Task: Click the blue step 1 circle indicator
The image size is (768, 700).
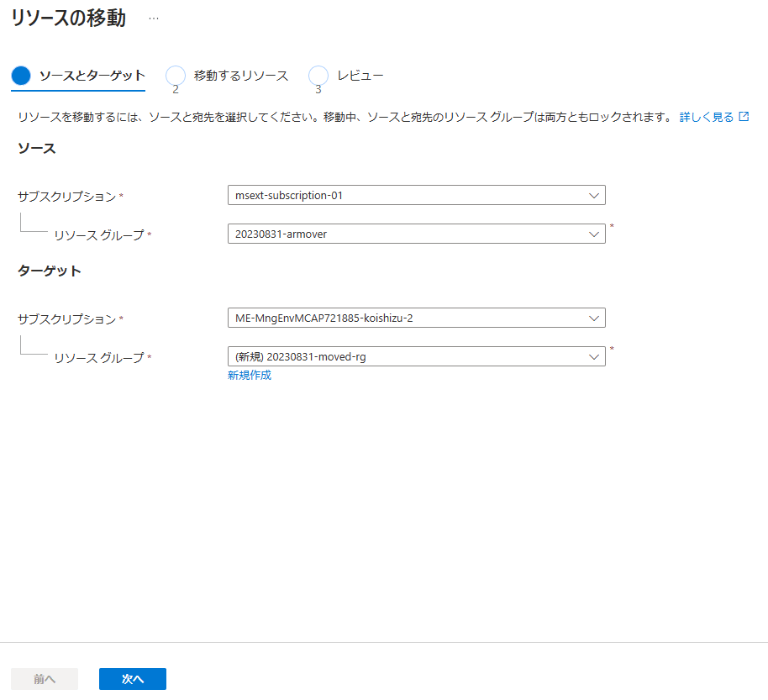Action: click(21, 76)
